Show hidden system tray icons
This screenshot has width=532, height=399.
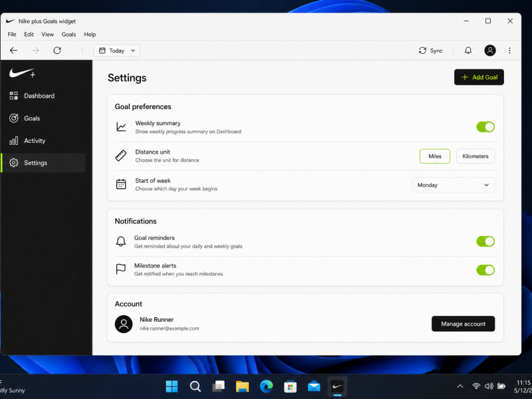tap(460, 386)
